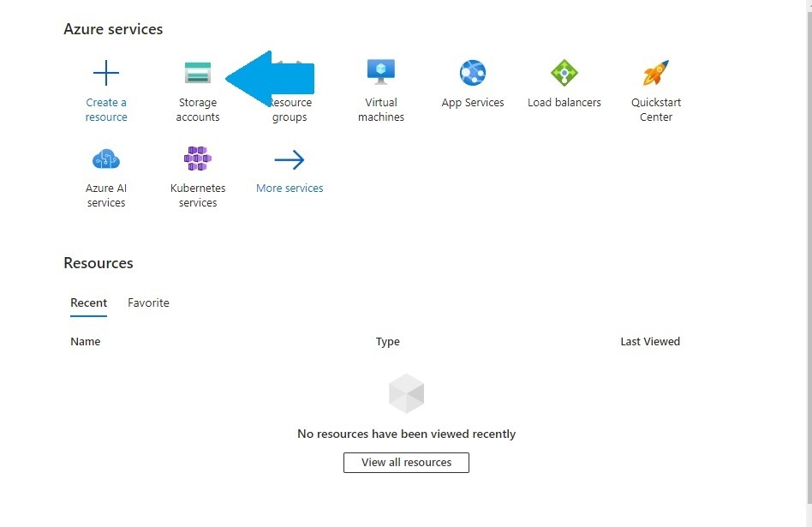Select the Recent tab under Resources
The image size is (812, 527).
click(88, 303)
